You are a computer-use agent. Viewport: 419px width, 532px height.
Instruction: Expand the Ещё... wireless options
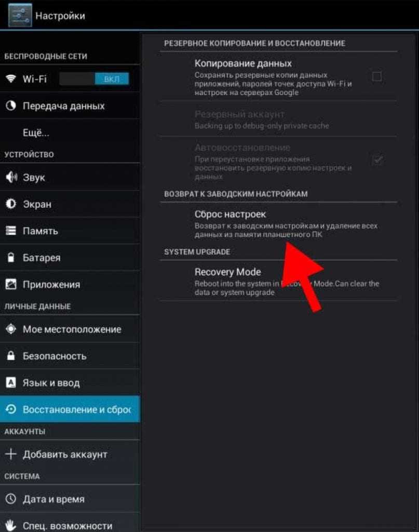click(x=70, y=132)
